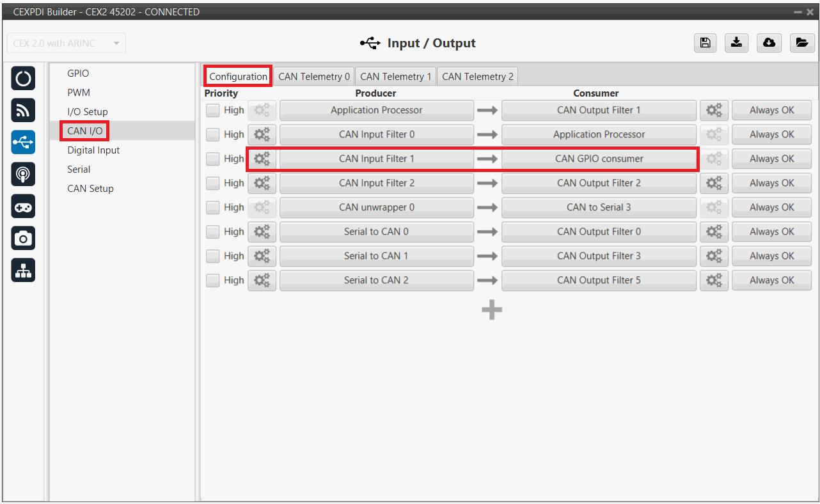The width and height of the screenshot is (820, 504).
Task: Click the CAN GPIO consumer button
Action: click(599, 159)
